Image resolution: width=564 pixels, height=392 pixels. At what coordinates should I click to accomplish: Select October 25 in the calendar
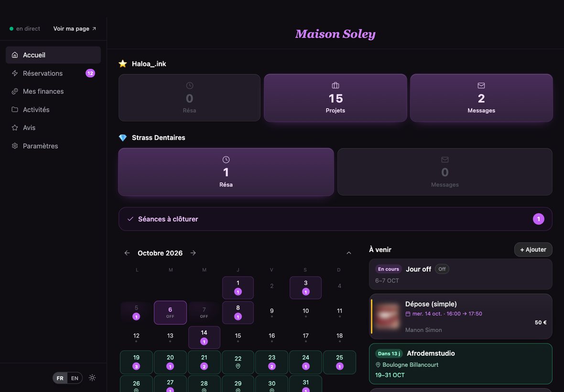coord(339,362)
